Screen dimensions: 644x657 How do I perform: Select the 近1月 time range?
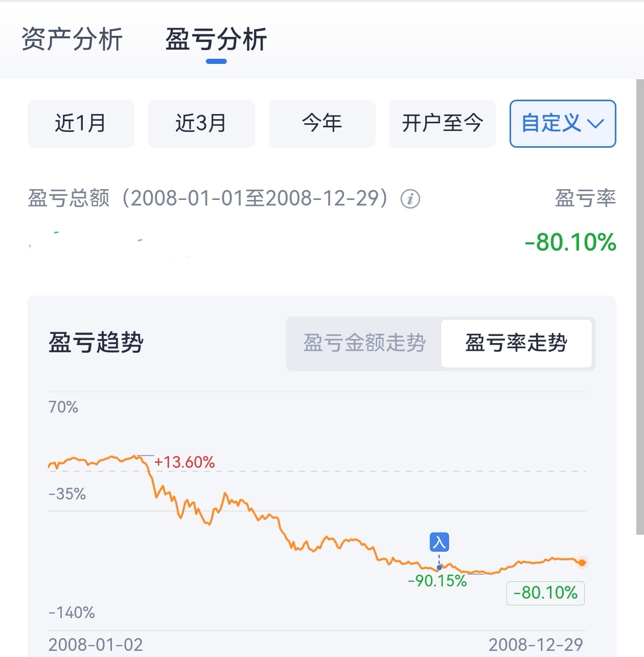tap(81, 124)
